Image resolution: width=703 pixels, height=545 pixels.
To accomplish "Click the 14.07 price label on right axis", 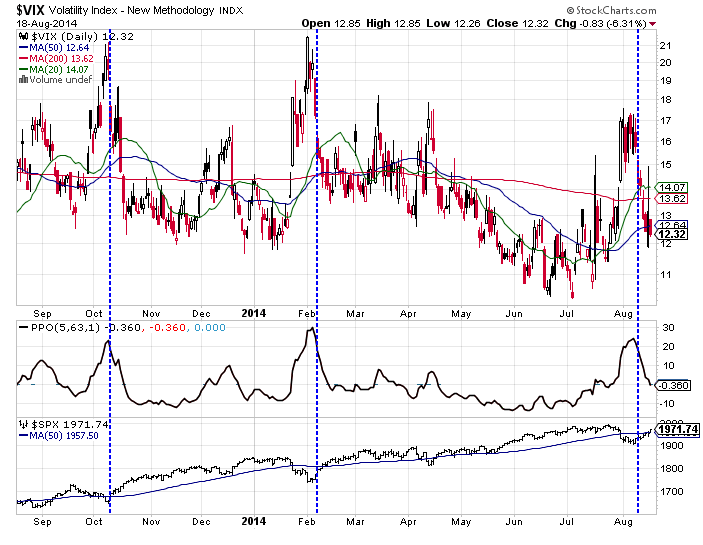I will pyautogui.click(x=670, y=187).
